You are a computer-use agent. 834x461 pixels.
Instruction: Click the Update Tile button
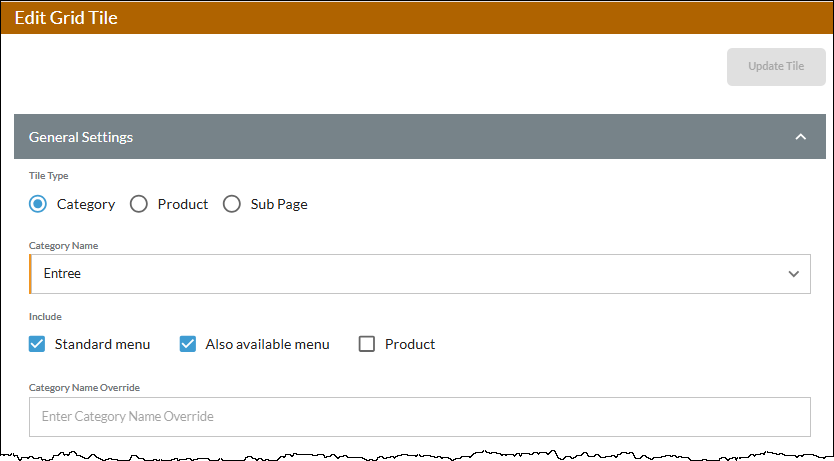click(776, 66)
